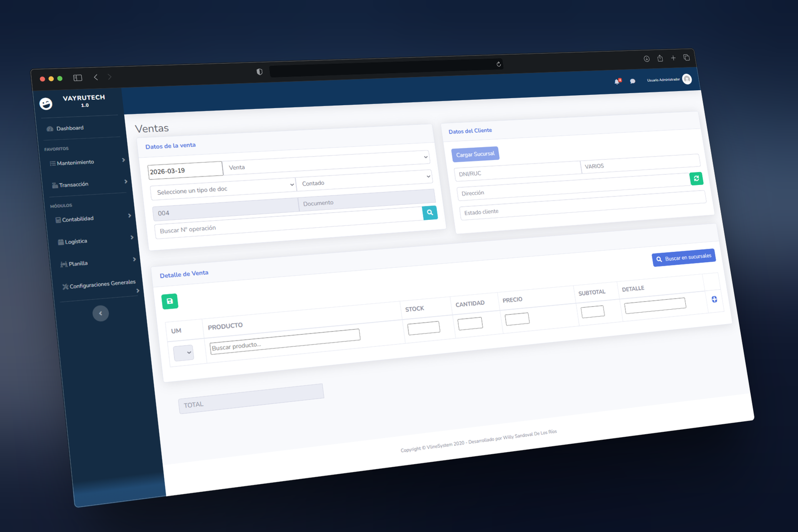Open the UM unit dropdown
The width and height of the screenshot is (798, 532).
[x=184, y=353]
